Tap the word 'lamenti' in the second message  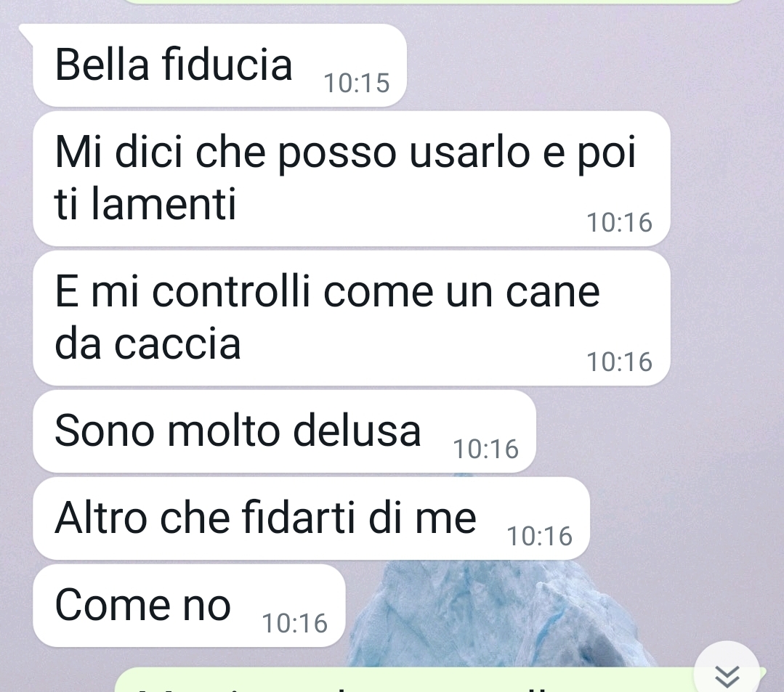[x=163, y=204]
